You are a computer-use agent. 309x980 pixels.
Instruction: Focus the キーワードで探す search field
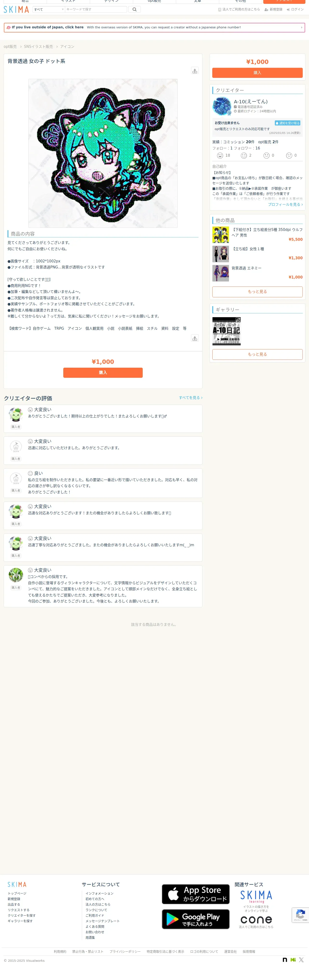click(x=96, y=10)
